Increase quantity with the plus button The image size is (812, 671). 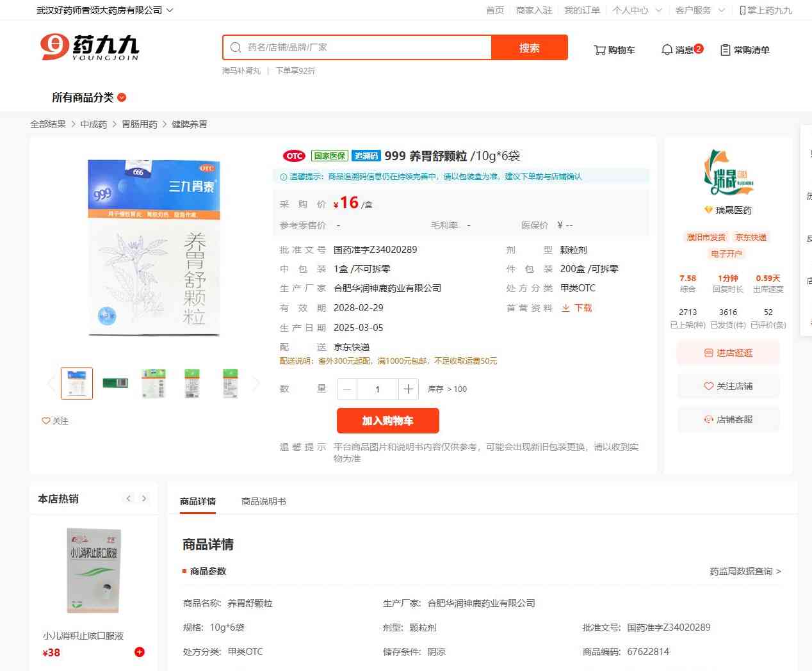408,389
